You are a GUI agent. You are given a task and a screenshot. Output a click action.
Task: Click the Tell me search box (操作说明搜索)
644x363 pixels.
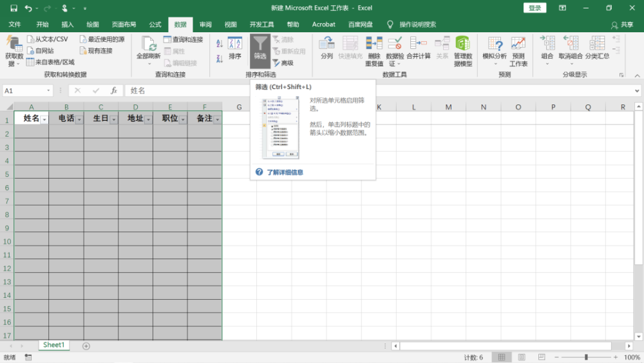[x=418, y=25]
